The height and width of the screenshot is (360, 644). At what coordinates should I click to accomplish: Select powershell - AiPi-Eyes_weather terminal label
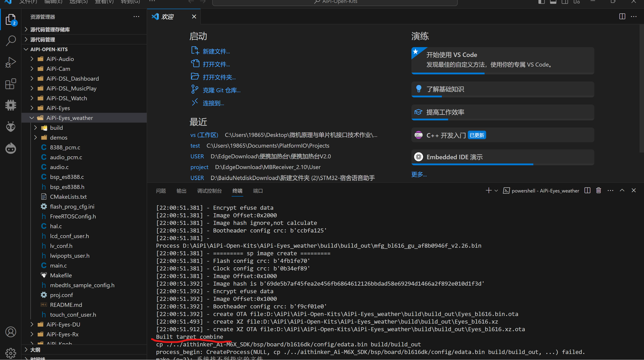[541, 191]
